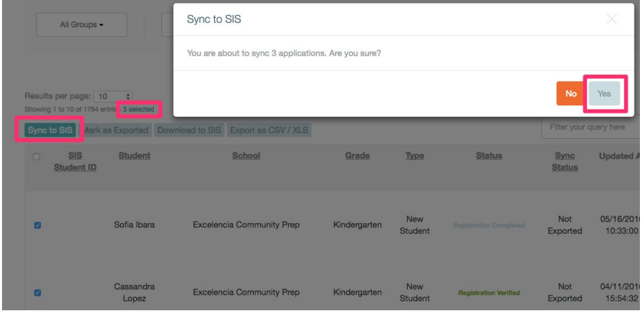Click Not Exported in Sofia Ibara's row
644x315 pixels.
(565, 225)
